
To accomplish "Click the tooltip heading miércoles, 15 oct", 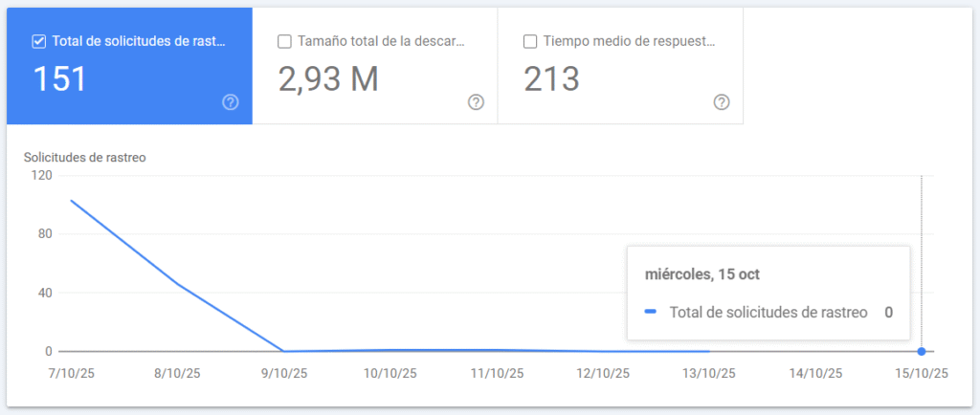I will [702, 274].
